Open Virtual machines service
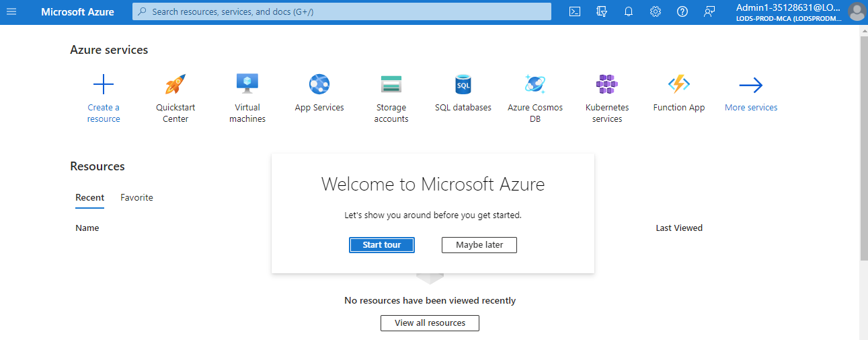 [x=247, y=85]
